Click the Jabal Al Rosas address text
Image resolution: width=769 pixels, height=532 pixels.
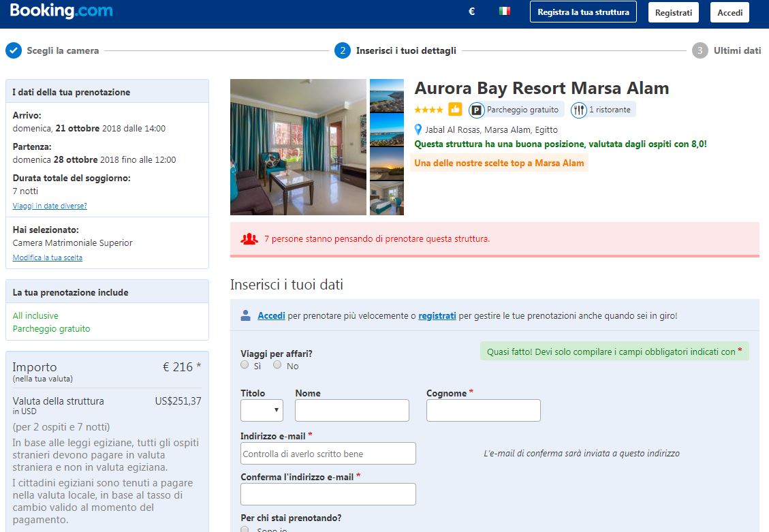pos(491,130)
